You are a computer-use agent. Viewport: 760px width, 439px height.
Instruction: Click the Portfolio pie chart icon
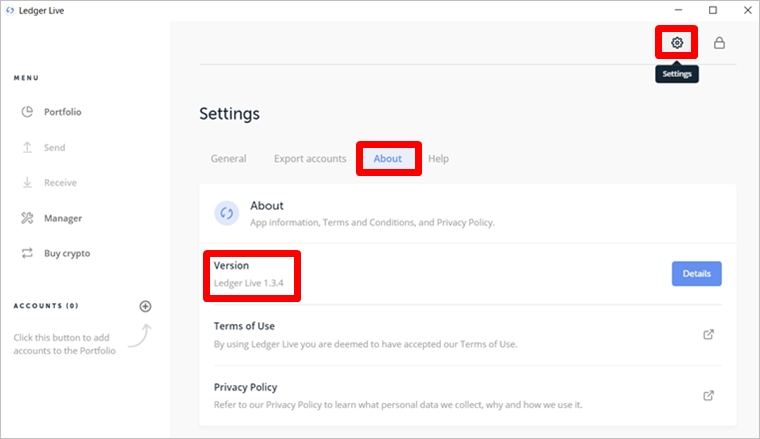27,112
